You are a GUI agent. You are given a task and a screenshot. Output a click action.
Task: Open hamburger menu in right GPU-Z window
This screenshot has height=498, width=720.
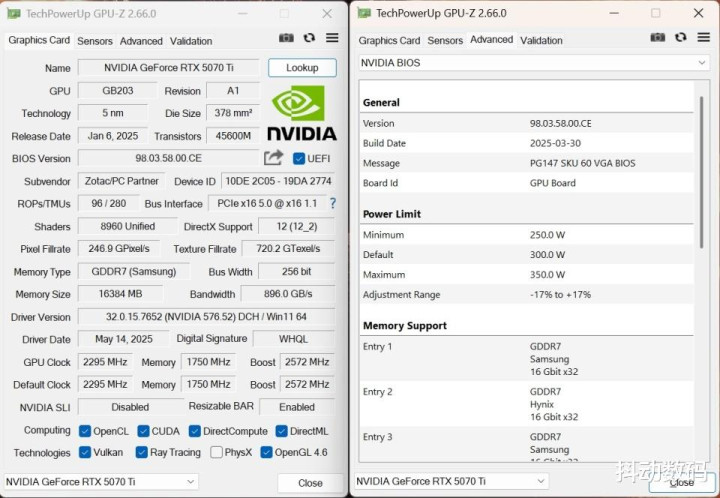703,37
